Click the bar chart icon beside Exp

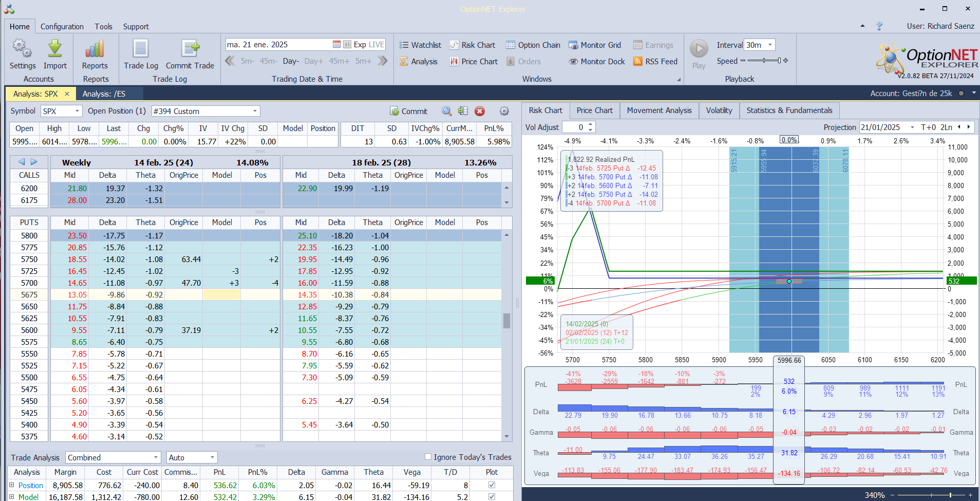point(347,45)
